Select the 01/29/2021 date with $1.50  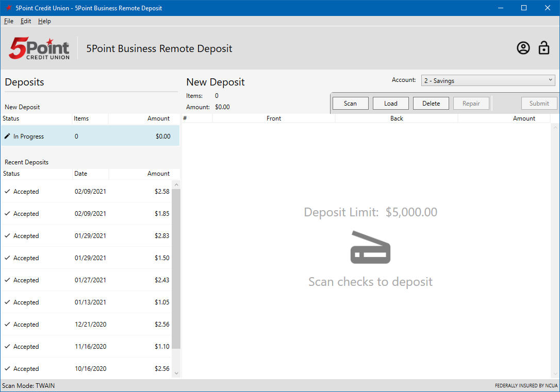[90, 258]
